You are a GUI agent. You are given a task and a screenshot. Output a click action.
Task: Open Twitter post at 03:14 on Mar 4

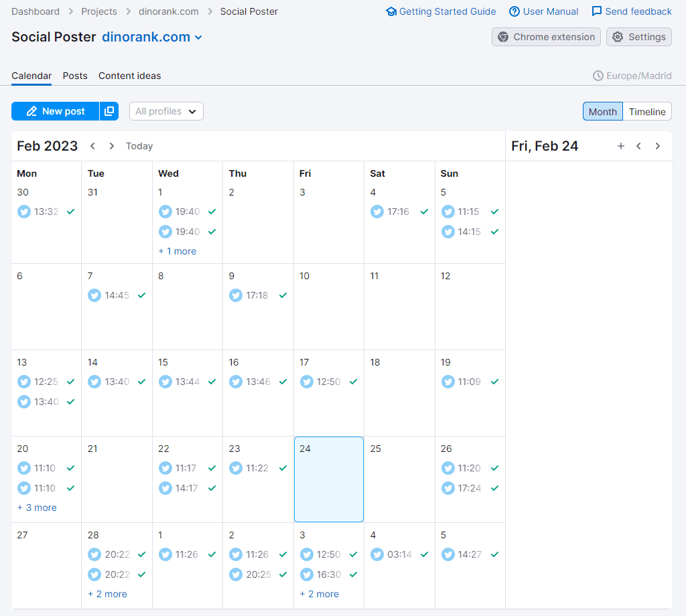[399, 554]
